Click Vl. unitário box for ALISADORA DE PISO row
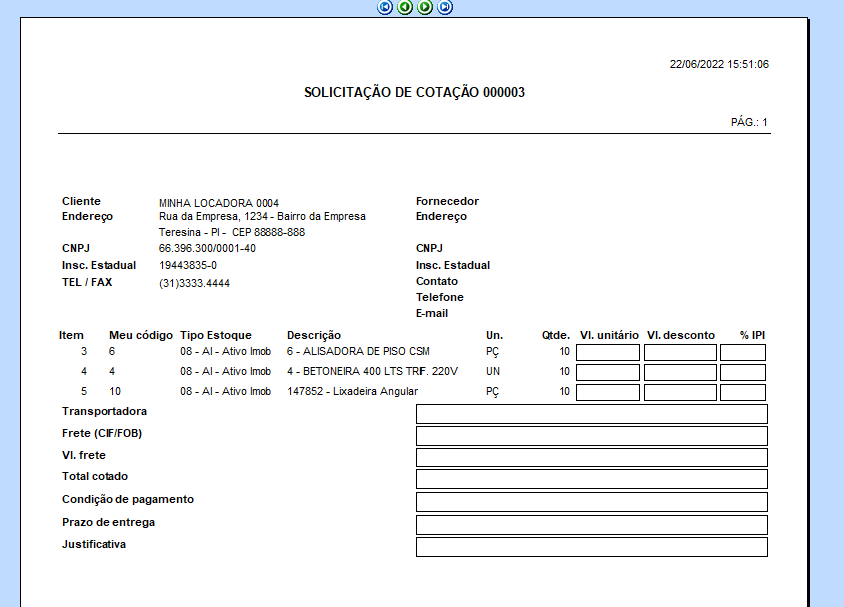Image resolution: width=844 pixels, height=607 pixels. (x=608, y=352)
